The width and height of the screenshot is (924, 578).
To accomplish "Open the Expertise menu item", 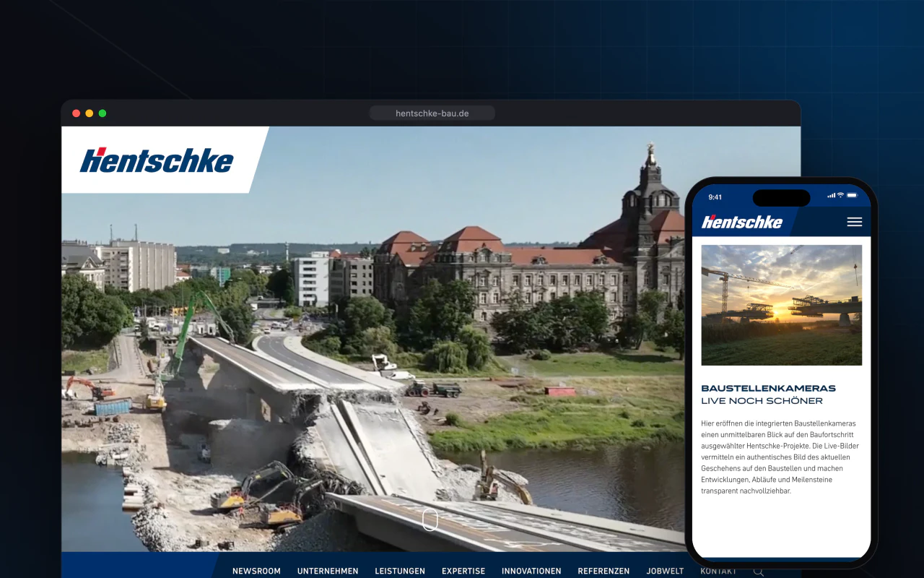I will tap(463, 571).
